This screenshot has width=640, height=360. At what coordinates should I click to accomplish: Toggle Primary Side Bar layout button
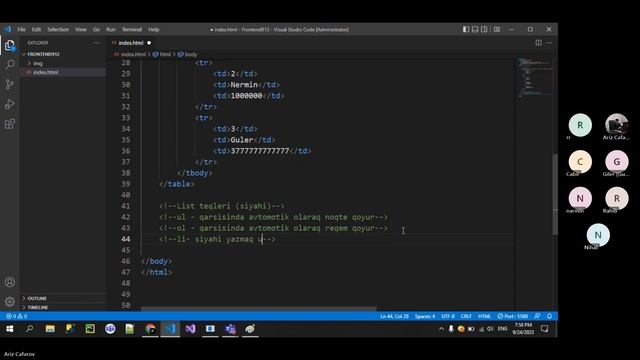[x=466, y=29]
